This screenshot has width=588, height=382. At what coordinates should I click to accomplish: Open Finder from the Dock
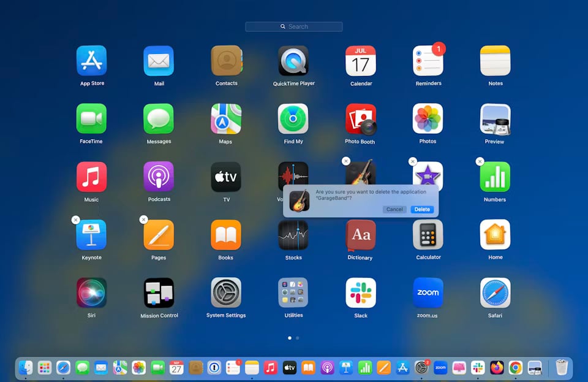[x=26, y=367]
